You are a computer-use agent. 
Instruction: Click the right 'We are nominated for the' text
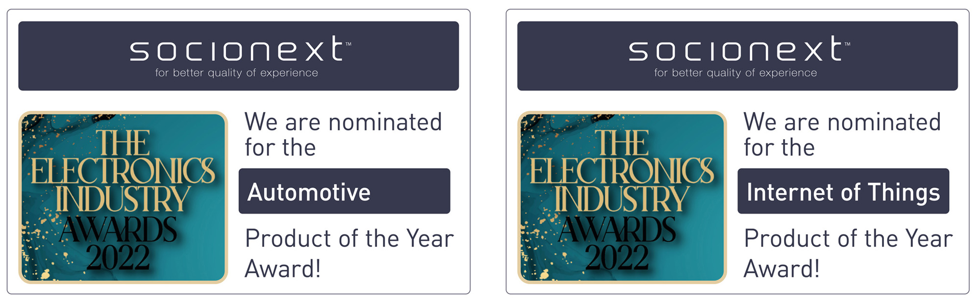coord(842,134)
